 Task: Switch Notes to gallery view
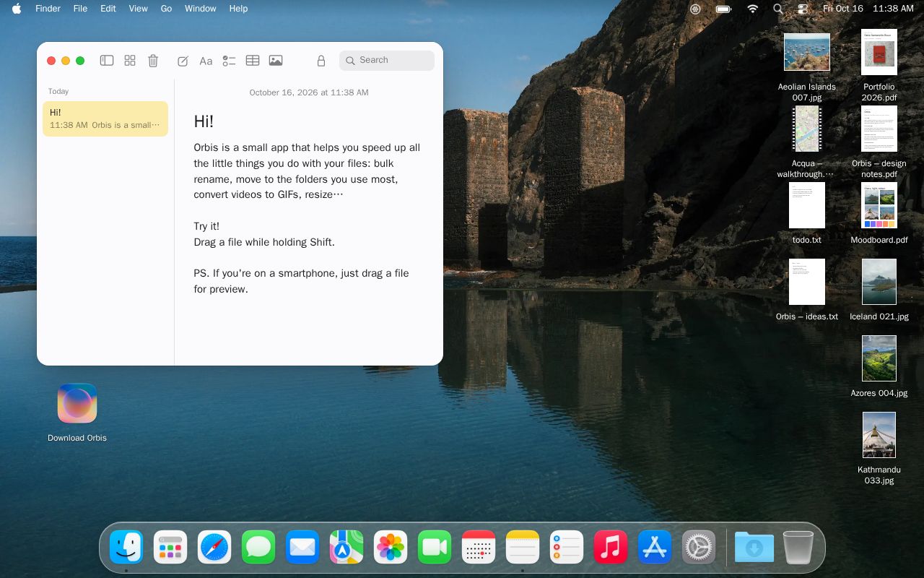pos(130,61)
